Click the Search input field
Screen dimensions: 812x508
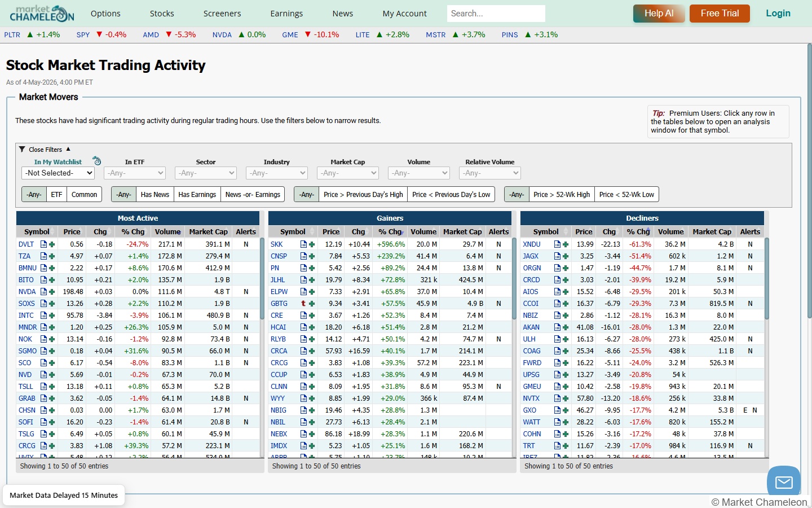click(496, 14)
